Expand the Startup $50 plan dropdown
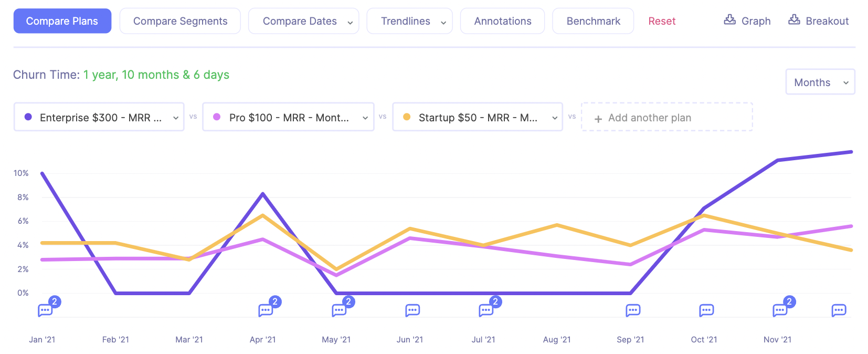The height and width of the screenshot is (354, 868). [x=478, y=117]
